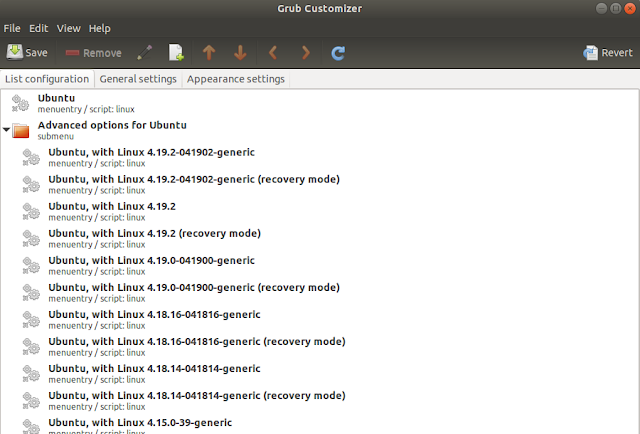This screenshot has width=640, height=434.
Task: Select Linux 4.19.2-041902-generic (recovery mode) entry
Action: (320, 184)
